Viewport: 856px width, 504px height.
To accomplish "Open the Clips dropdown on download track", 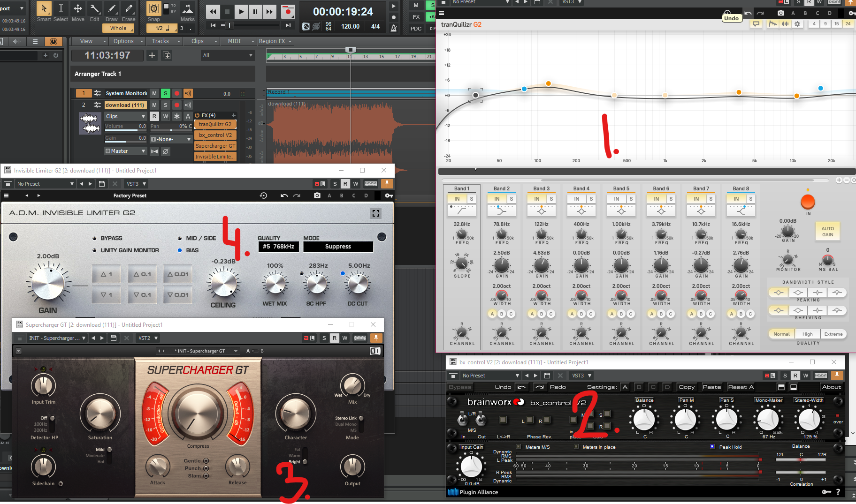I will tap(125, 116).
